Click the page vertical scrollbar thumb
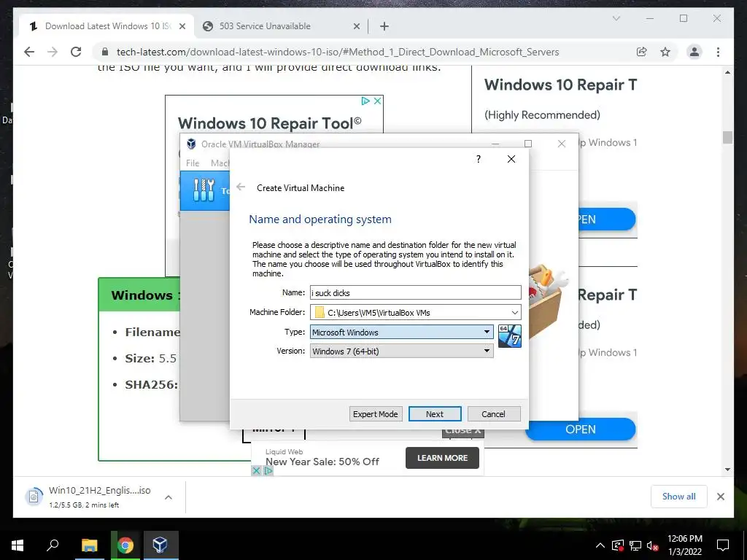Viewport: 747px width, 560px height. 727,137
